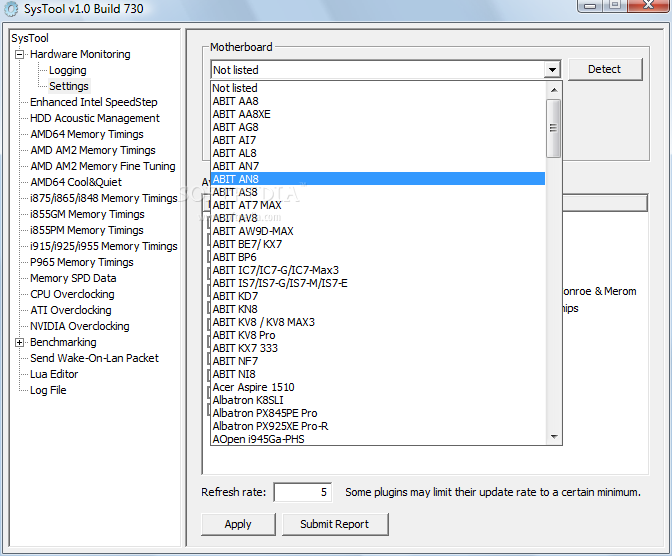Click the Detect button

click(605, 69)
